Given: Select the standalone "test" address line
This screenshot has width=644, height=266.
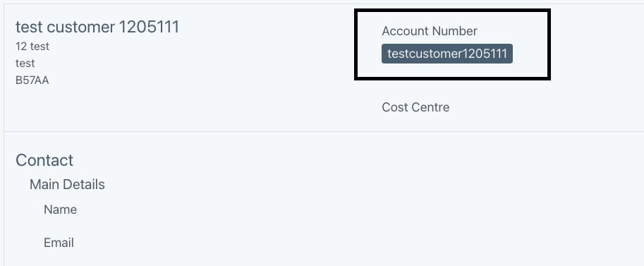Looking at the screenshot, I should (25, 64).
